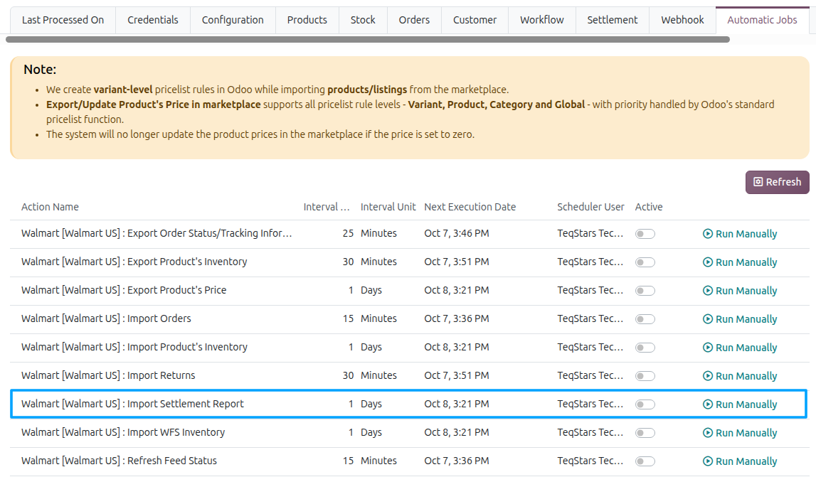The image size is (816, 504).
Task: Run Export Product's Inventory job manually
Action: 739,262
